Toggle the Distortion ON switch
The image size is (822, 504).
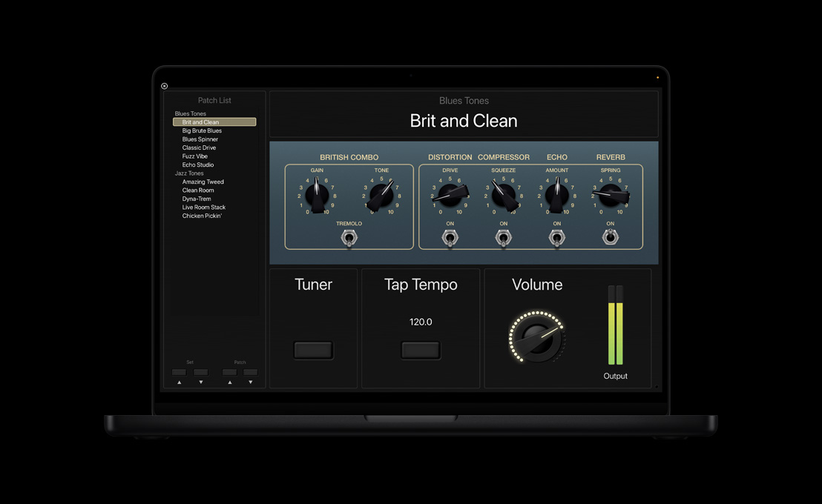(x=450, y=237)
